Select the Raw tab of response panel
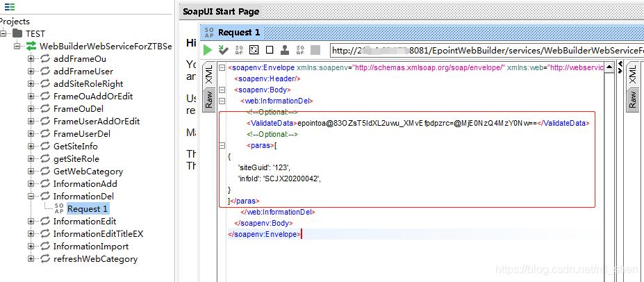Screen dimensions: 644x282 pyautogui.click(x=632, y=100)
